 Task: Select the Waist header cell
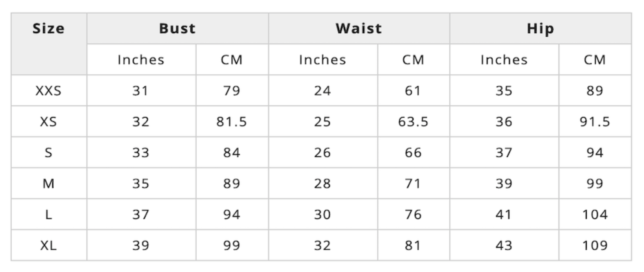[x=359, y=29]
